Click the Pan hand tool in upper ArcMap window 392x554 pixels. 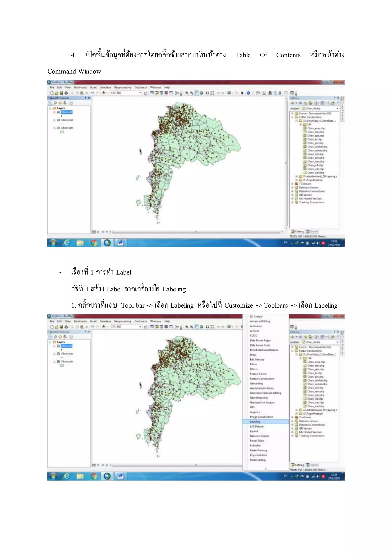pos(197,93)
